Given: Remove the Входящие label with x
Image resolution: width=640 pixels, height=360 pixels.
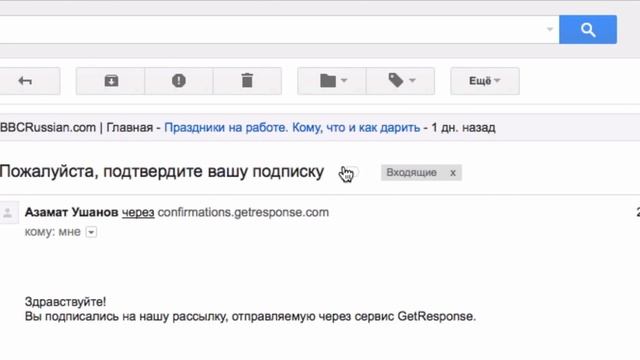Looking at the screenshot, I should click(x=453, y=173).
